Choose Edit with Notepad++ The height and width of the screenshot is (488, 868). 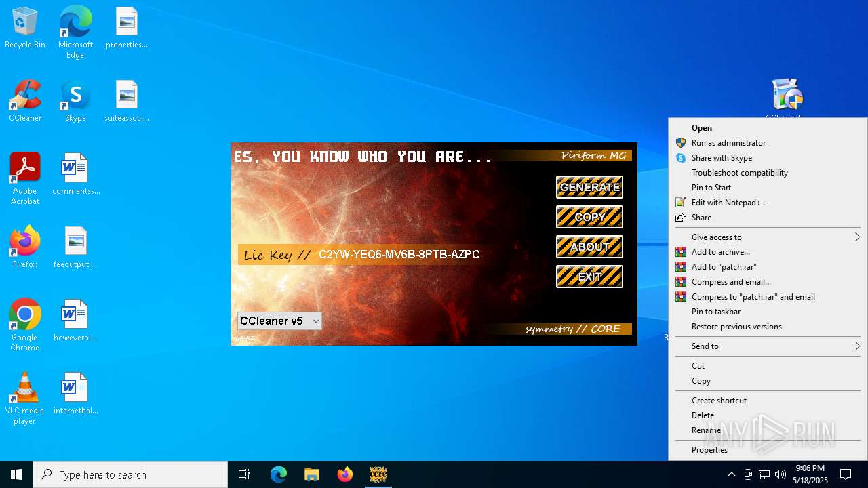pos(768,202)
